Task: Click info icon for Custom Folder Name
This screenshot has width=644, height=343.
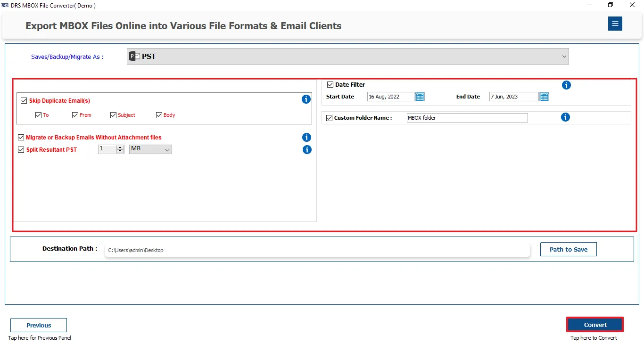Action: (565, 117)
